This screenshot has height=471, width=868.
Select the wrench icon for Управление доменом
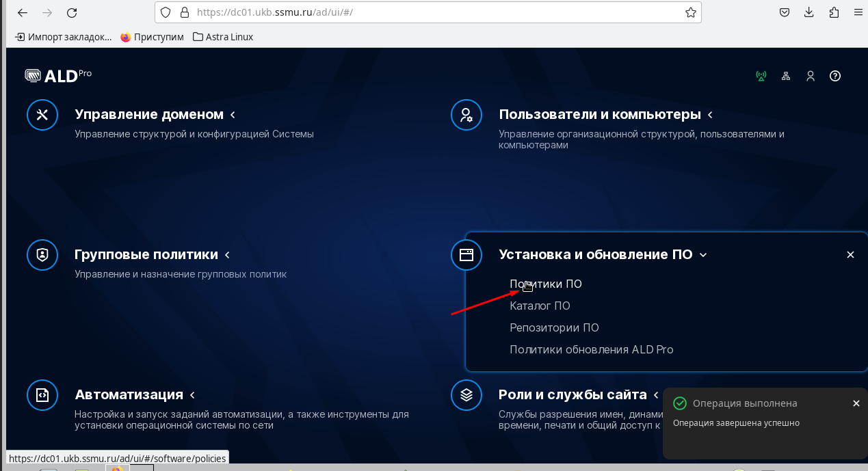click(42, 114)
